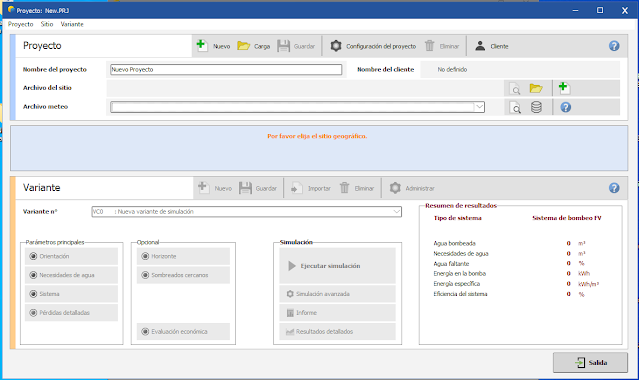Click the Nuevo variant plus icon
Screen dimensions: 639x380
[x=203, y=188]
